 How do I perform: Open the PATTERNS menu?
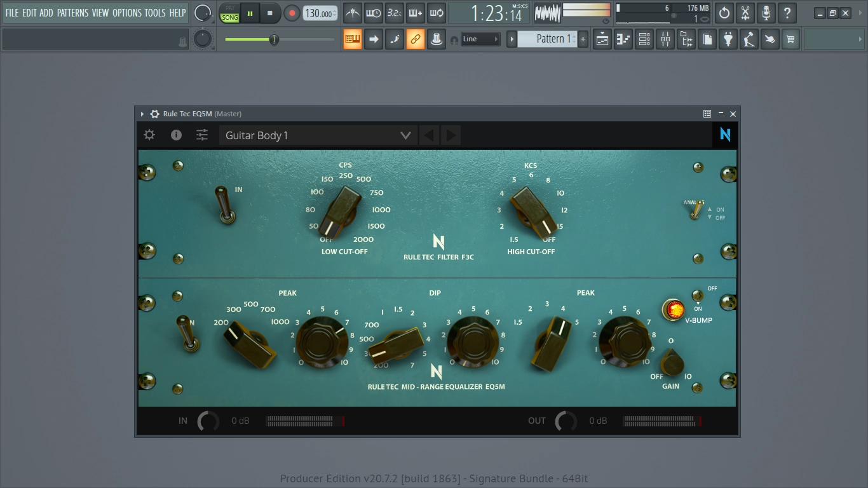click(72, 13)
